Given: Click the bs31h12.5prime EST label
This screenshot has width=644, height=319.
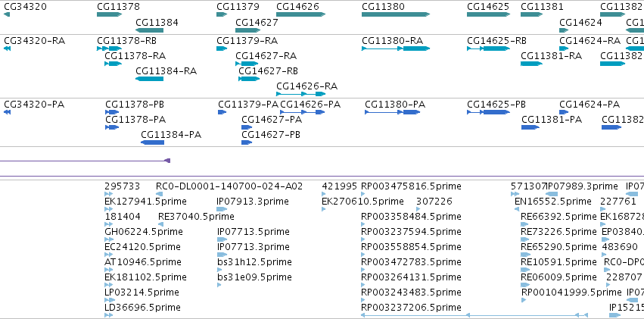Looking at the screenshot, I should coord(254,262).
